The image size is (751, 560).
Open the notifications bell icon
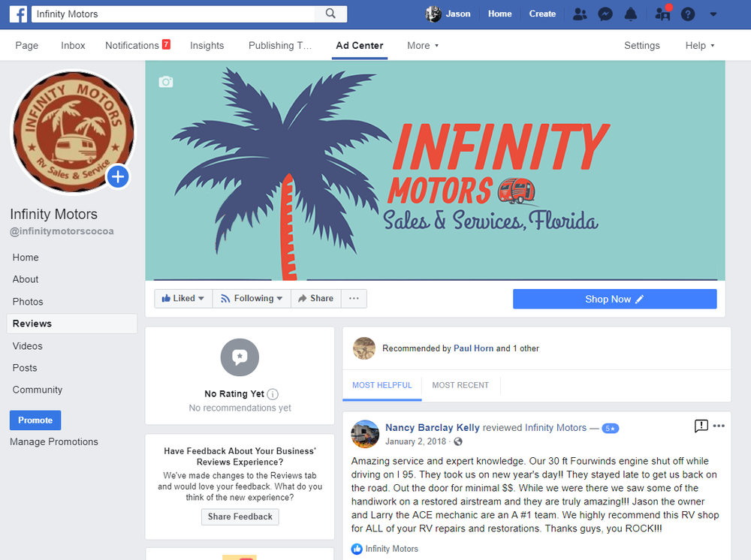(x=631, y=14)
